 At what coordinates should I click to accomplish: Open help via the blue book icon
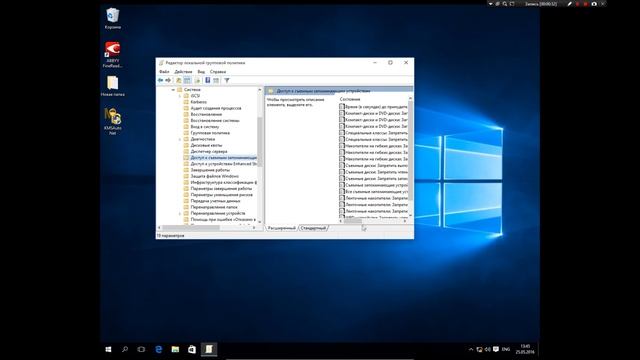click(207, 80)
